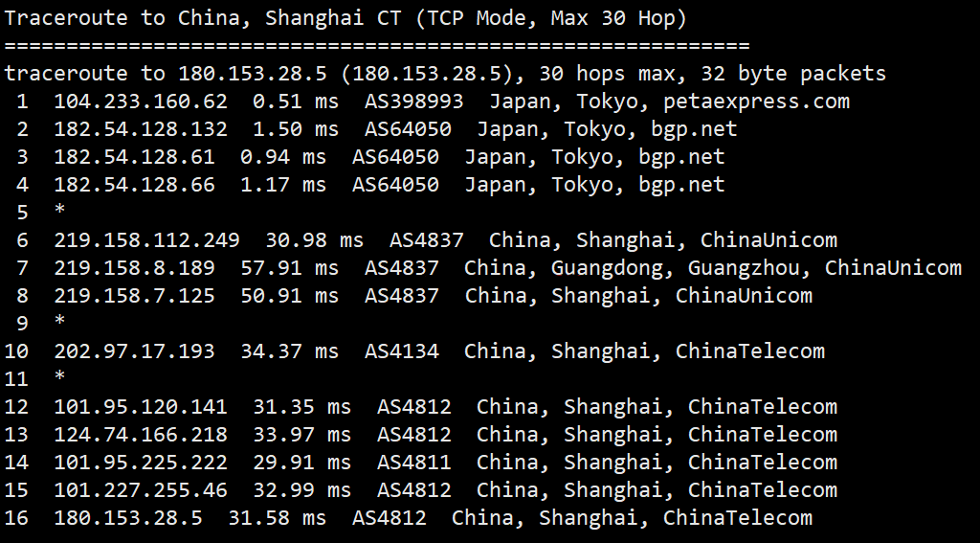Click the IP 219.158.7.125
The image size is (980, 543).
tap(134, 295)
